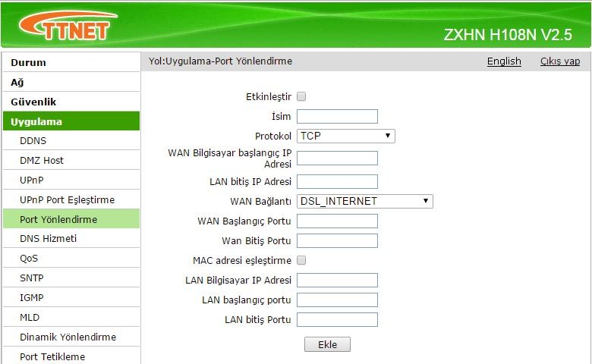Open the Protokol TCP dropdown
Viewport: 592px width, 364px height.
(x=346, y=136)
